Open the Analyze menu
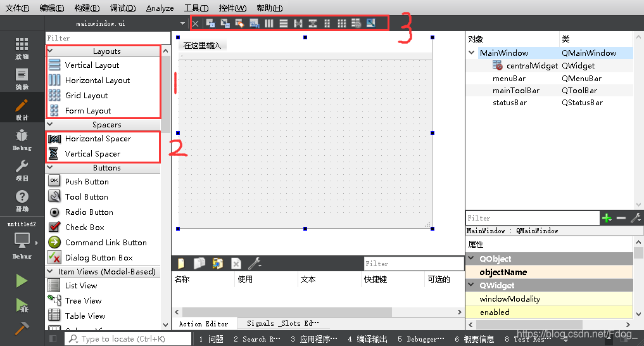Screen dimensions: 644x346 point(160,8)
